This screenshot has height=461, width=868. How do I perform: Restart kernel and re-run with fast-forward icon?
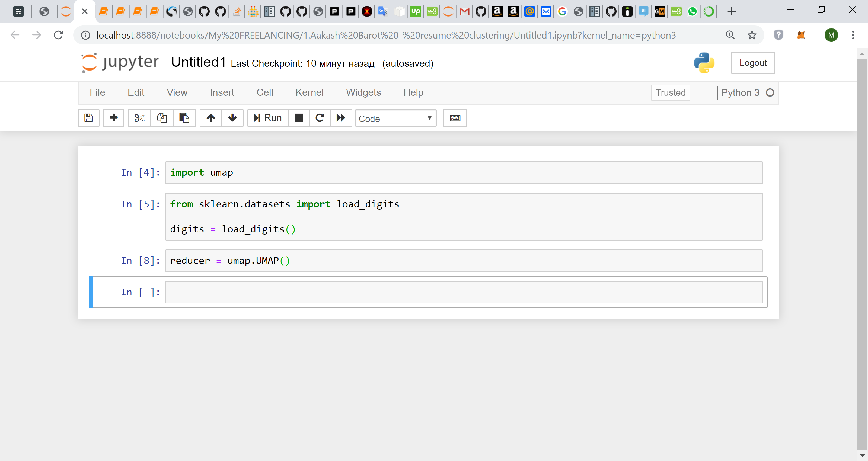coord(341,118)
